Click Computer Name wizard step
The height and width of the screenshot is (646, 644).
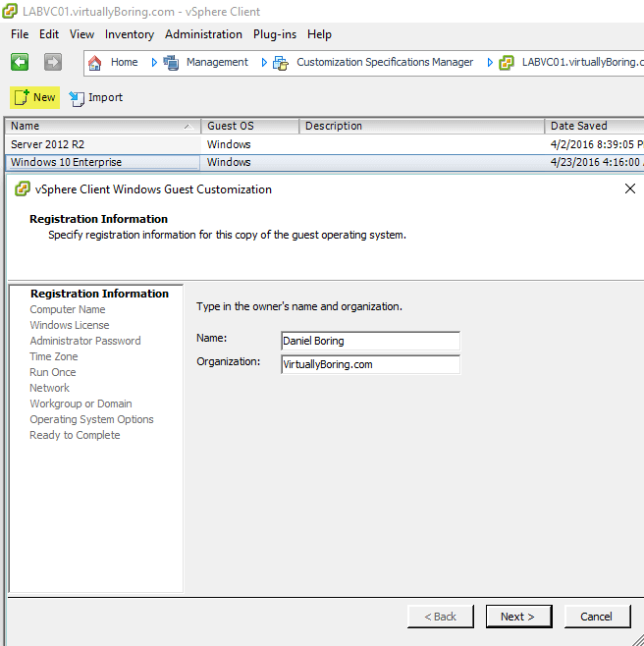click(68, 309)
